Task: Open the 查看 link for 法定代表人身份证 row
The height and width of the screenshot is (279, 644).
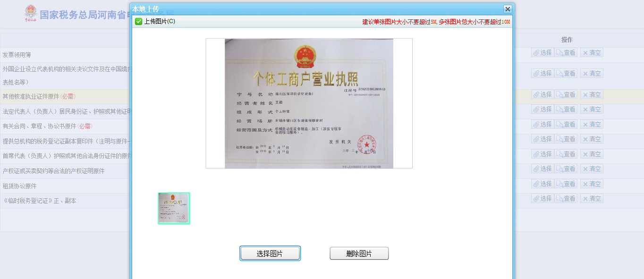Action: coord(566,109)
